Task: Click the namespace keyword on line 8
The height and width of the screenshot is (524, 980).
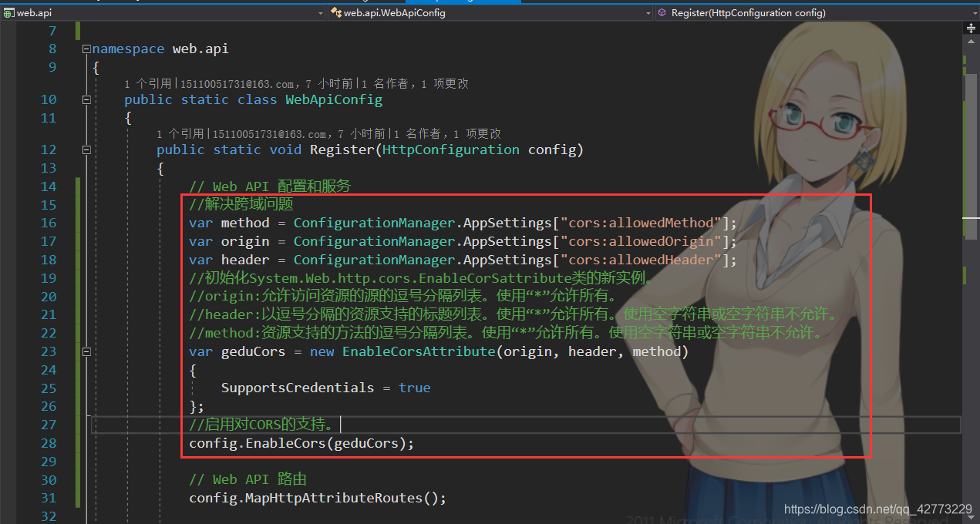Action: pyautogui.click(x=128, y=49)
